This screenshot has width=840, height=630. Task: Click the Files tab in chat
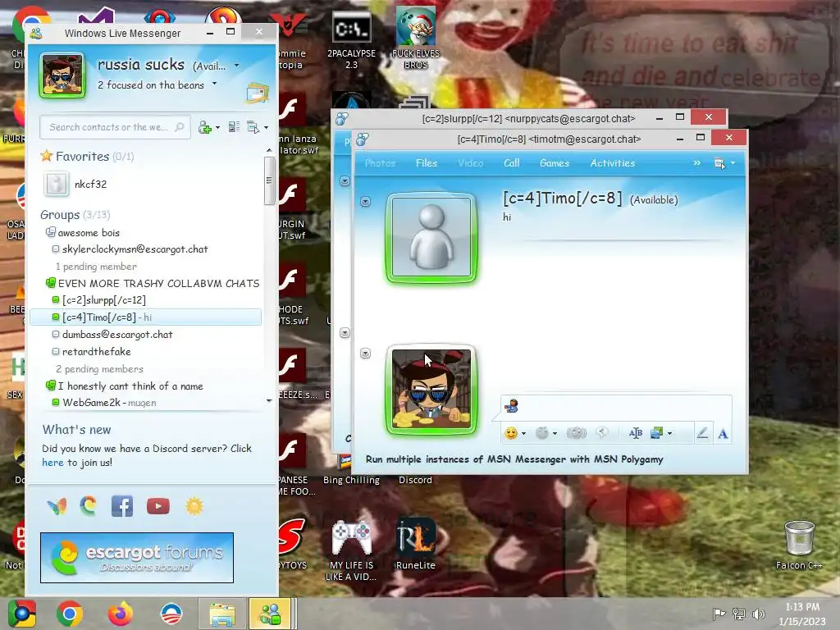click(x=427, y=163)
